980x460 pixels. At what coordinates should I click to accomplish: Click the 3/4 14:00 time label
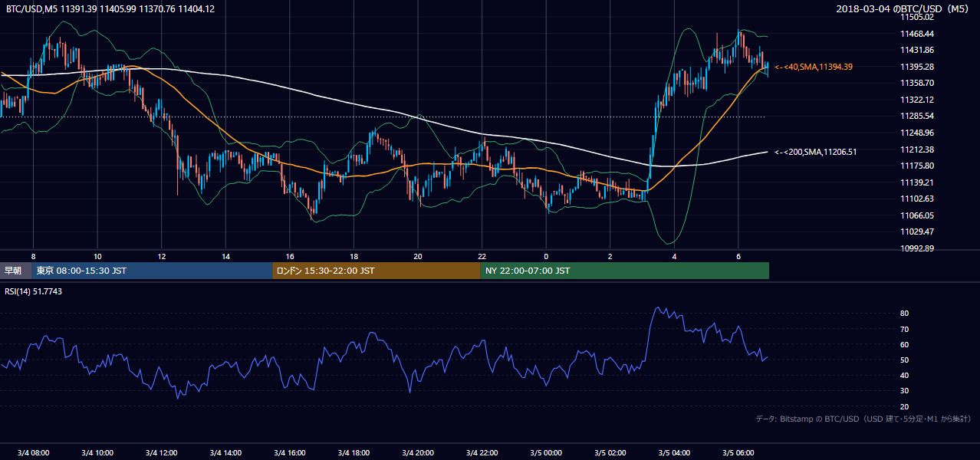[225, 453]
